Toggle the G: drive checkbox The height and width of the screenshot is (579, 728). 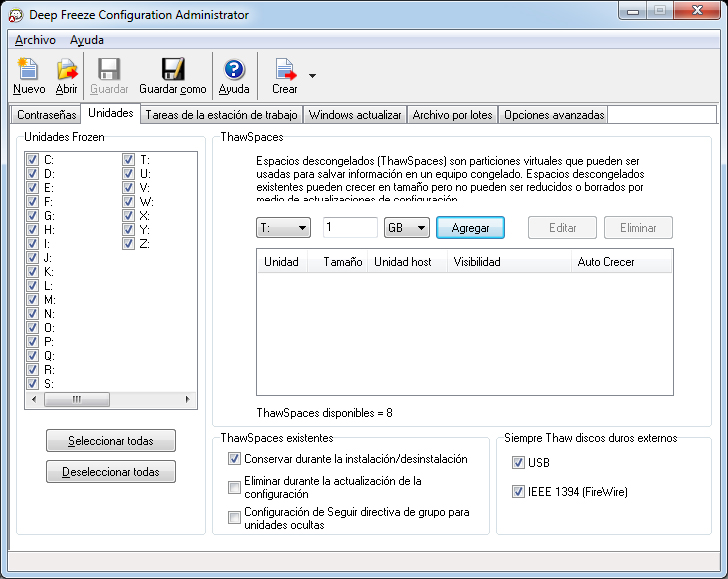pyautogui.click(x=32, y=215)
